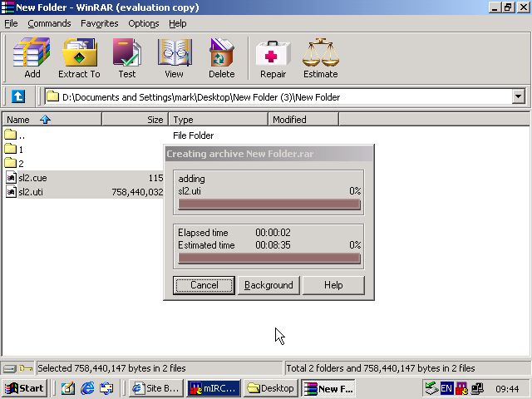This screenshot has width=532, height=399.
Task: Click WinRAR title bar application icon
Action: point(7,7)
